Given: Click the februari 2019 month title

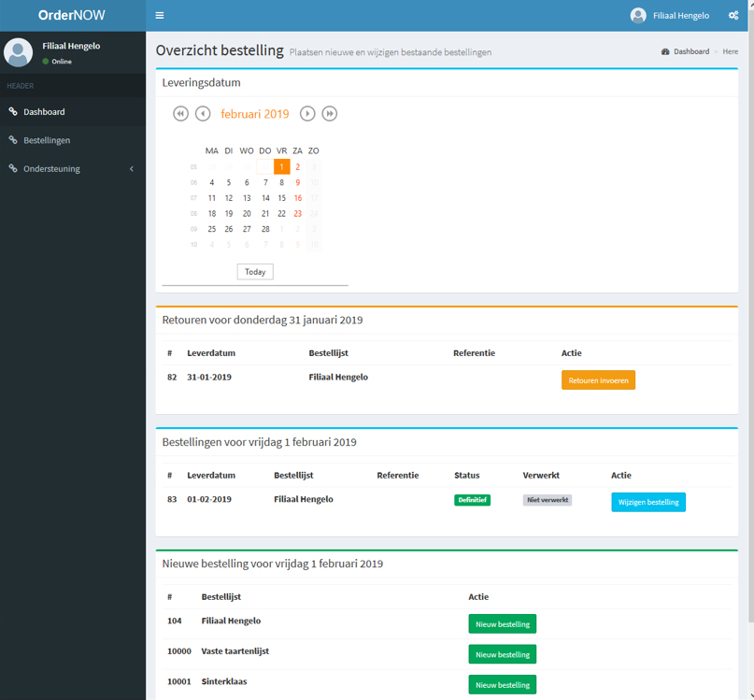Looking at the screenshot, I should click(x=255, y=114).
